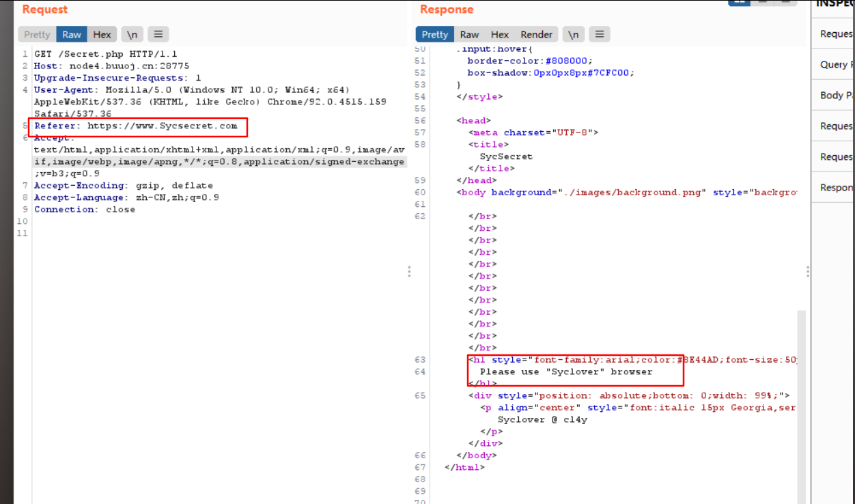Switch Request view to Pretty tab

click(x=37, y=34)
